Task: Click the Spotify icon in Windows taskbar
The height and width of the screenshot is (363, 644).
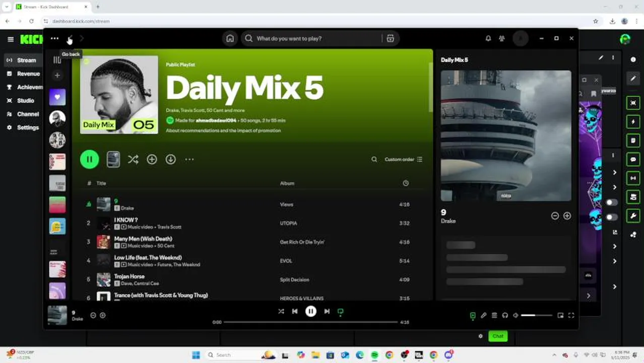Action: [374, 355]
